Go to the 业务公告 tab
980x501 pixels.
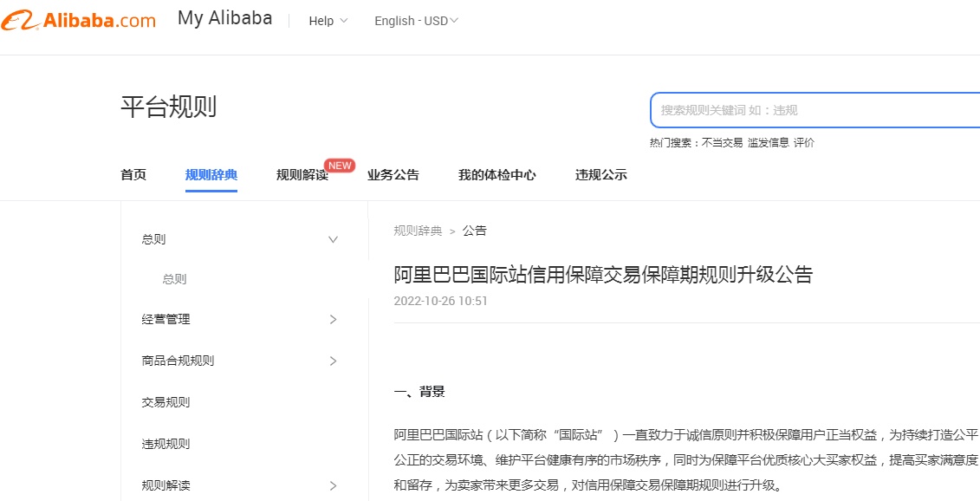pos(393,175)
